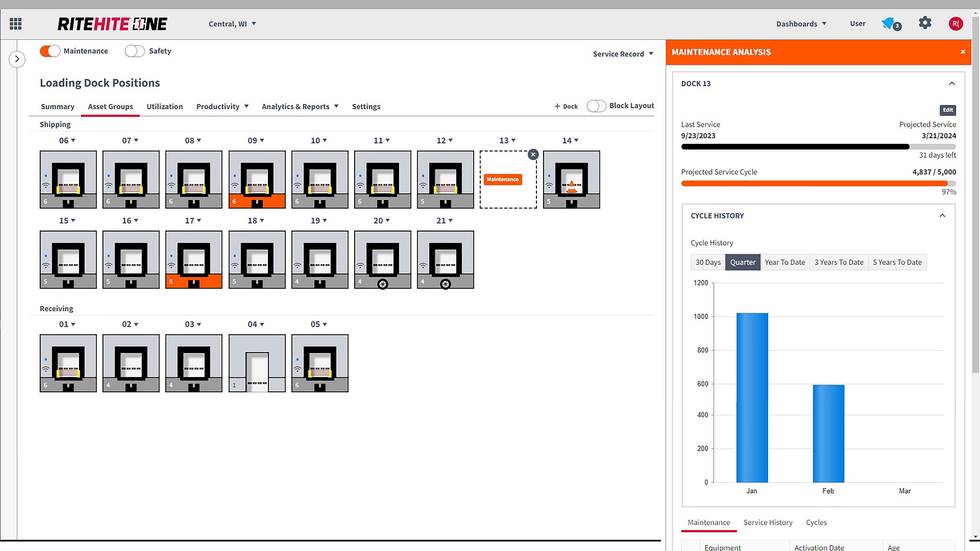
Task: Toggle the Safety mode switch on
Action: click(134, 50)
